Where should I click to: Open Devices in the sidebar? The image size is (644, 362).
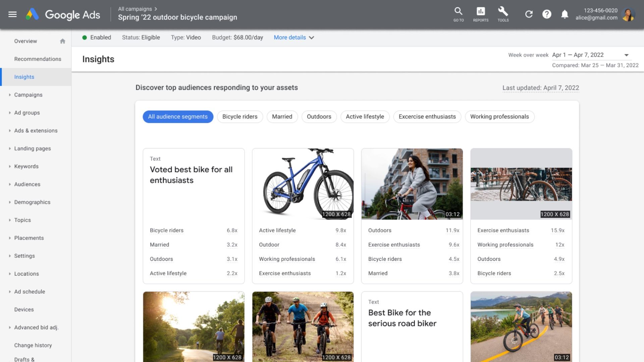click(24, 310)
